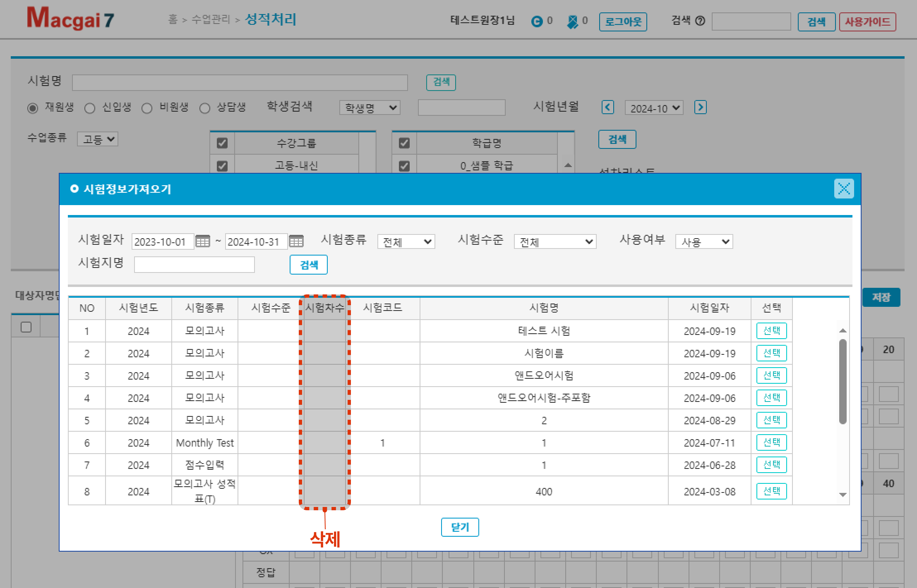Open end date calendar picker icon

(x=296, y=241)
